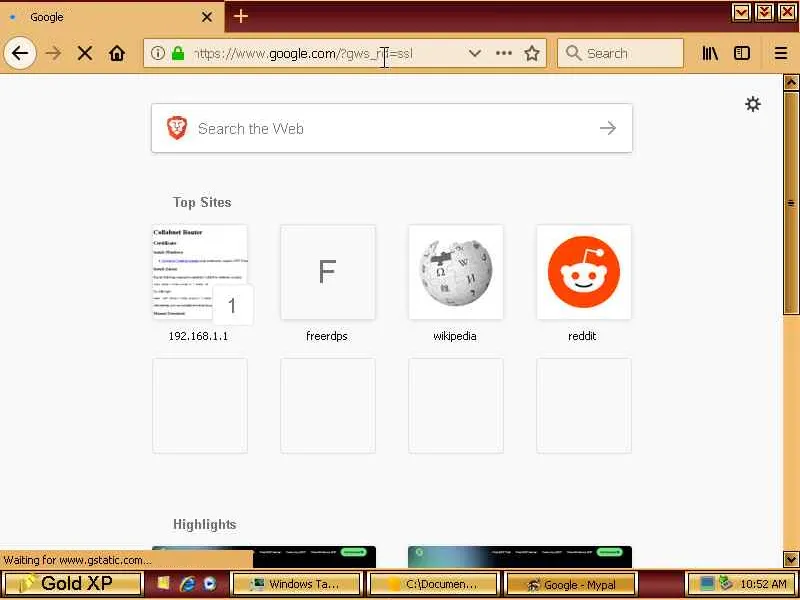Image resolution: width=800 pixels, height=600 pixels.
Task: Minimize the browser window
Action: [x=741, y=12]
